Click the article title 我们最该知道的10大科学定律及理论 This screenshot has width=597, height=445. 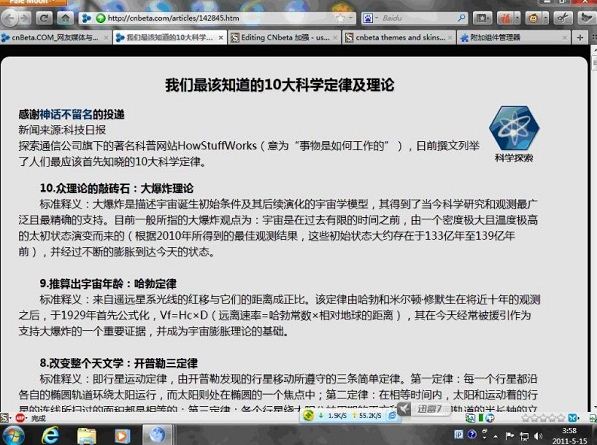[279, 85]
